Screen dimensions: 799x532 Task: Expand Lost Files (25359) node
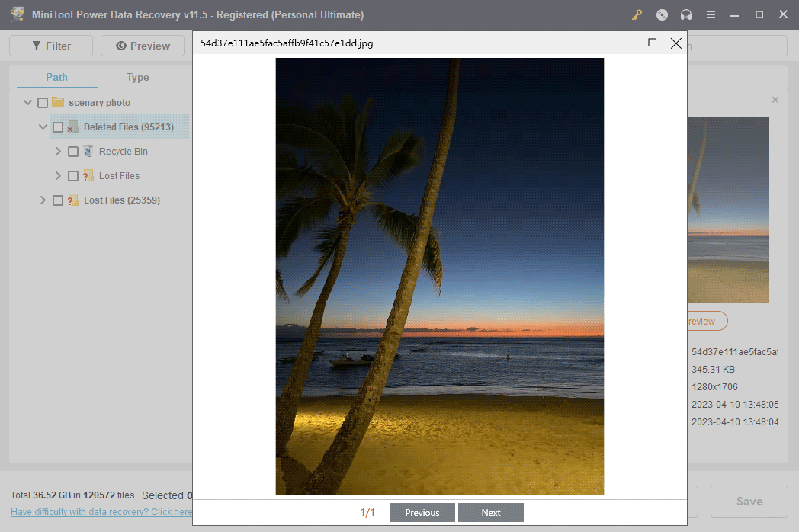point(43,200)
